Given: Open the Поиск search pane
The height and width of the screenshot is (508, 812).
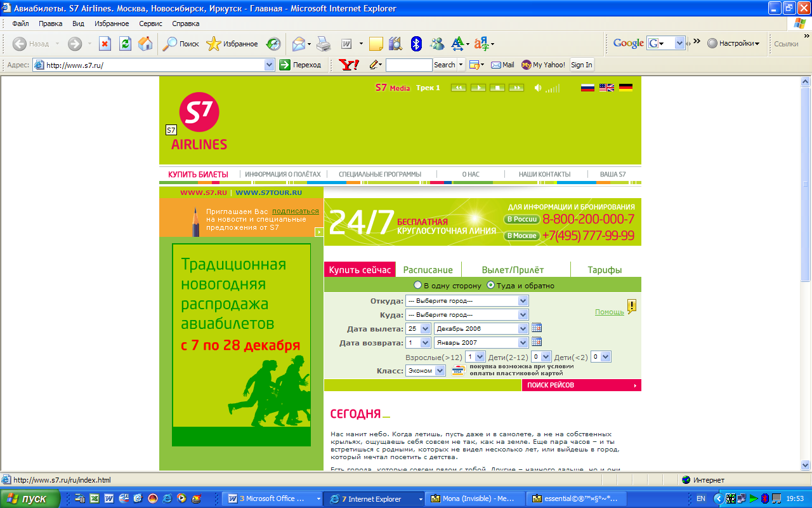Looking at the screenshot, I should click(x=181, y=44).
